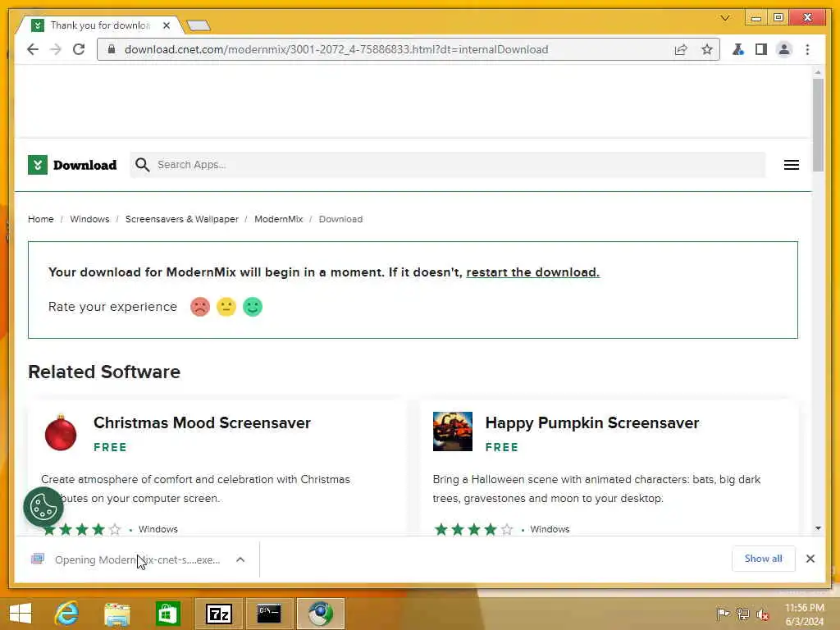Image resolution: width=840 pixels, height=630 pixels.
Task: Click Christmas Mood Screensaver ornament thumbnail
Action: tap(61, 431)
